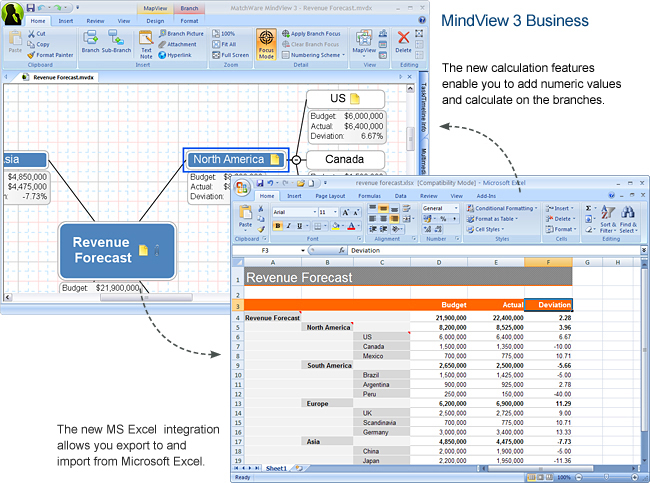The width and height of the screenshot is (650, 483).
Task: Click Sort & Filter in Excel
Action: tap(608, 220)
